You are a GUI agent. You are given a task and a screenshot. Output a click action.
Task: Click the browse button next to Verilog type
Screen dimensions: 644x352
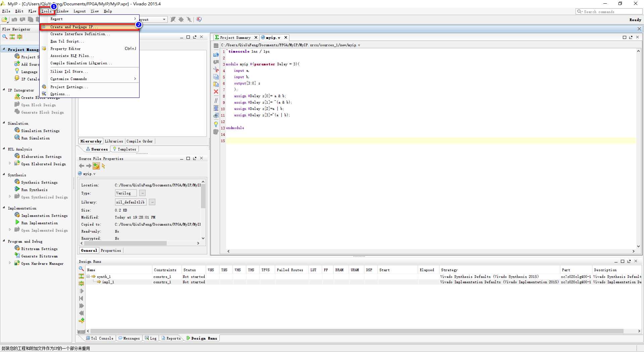143,193
